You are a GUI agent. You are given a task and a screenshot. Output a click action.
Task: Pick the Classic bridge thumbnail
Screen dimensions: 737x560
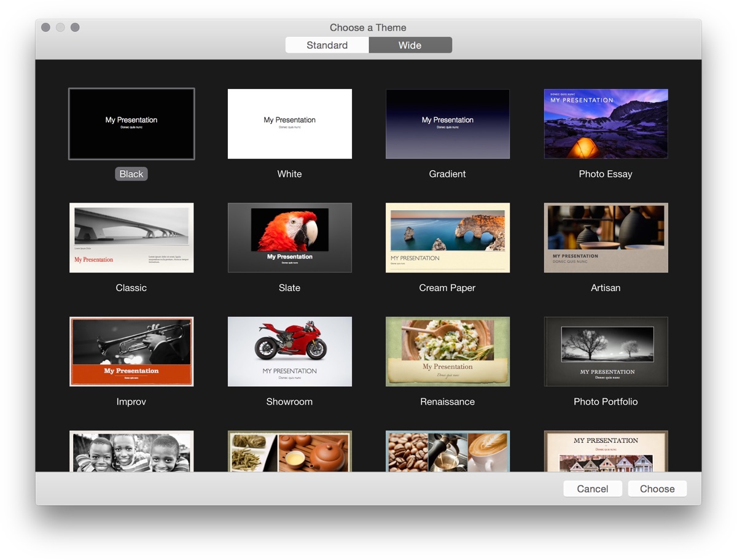(x=131, y=238)
